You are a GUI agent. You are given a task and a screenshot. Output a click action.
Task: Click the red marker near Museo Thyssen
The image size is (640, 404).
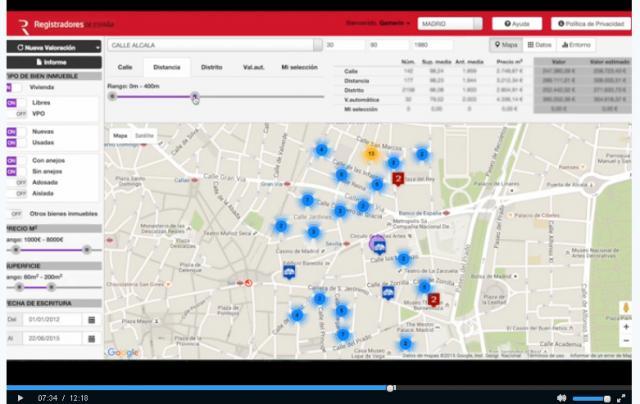pos(433,300)
